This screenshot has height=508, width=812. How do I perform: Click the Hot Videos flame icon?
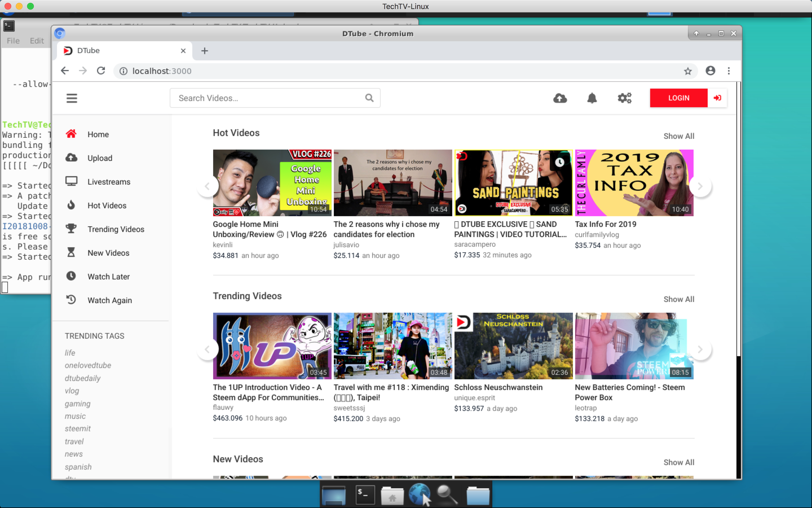point(71,205)
